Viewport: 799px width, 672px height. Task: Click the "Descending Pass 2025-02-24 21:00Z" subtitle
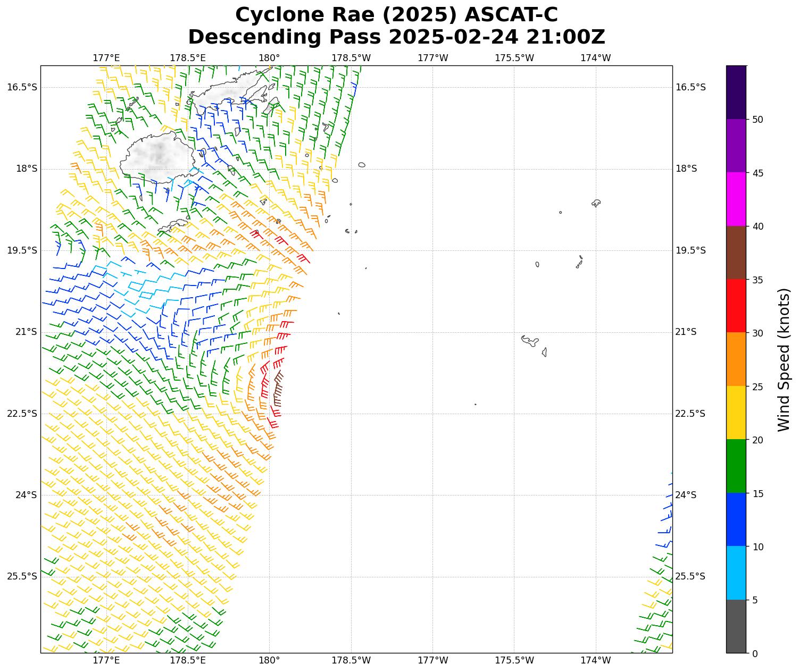pyautogui.click(x=396, y=37)
